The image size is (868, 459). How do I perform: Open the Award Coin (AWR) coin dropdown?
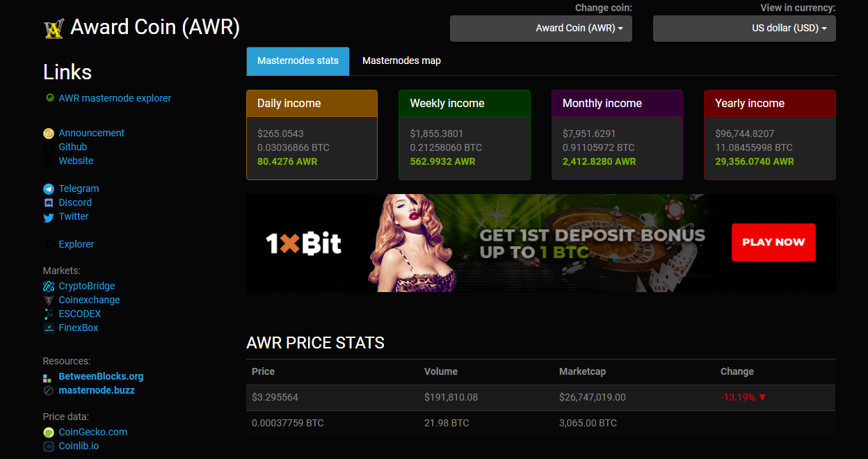(541, 29)
